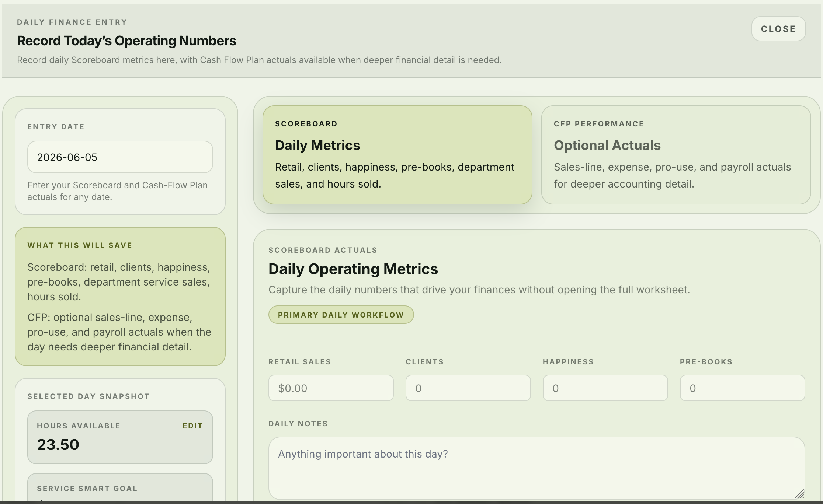The width and height of the screenshot is (823, 504).
Task: Select the Scoreboard Daily Metrics tab
Action: (397, 155)
